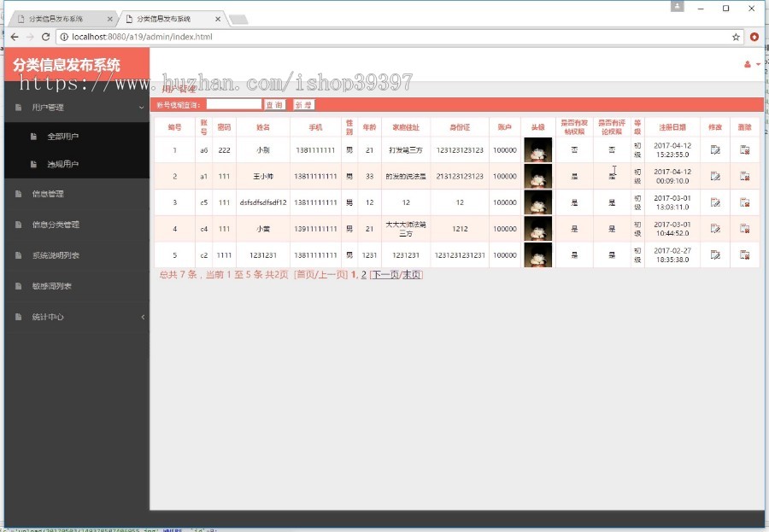Click the red extension icon beside the star
This screenshot has height=532, width=769.
(x=754, y=37)
